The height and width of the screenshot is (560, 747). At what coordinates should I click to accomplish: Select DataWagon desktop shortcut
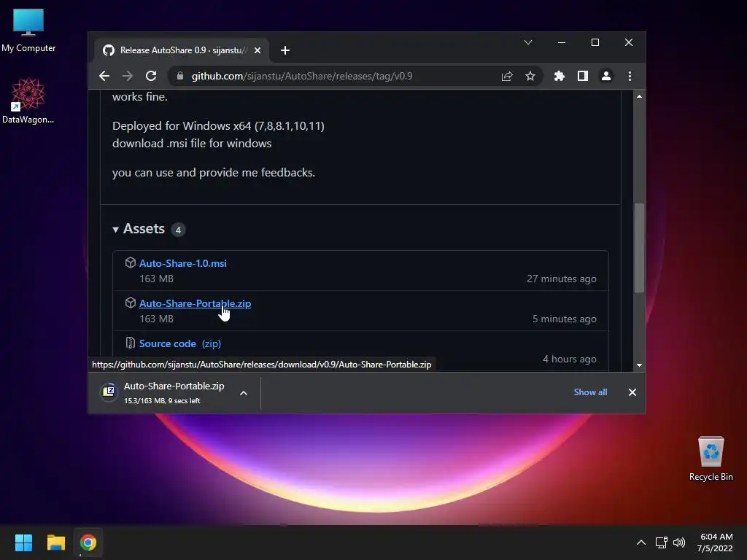(28, 101)
